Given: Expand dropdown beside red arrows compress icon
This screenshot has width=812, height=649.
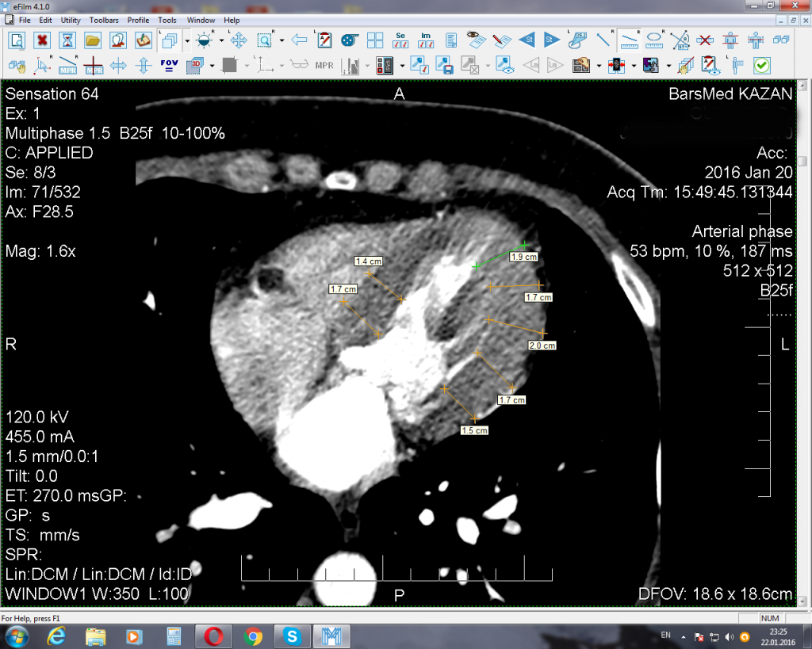Looking at the screenshot, I should (x=634, y=66).
